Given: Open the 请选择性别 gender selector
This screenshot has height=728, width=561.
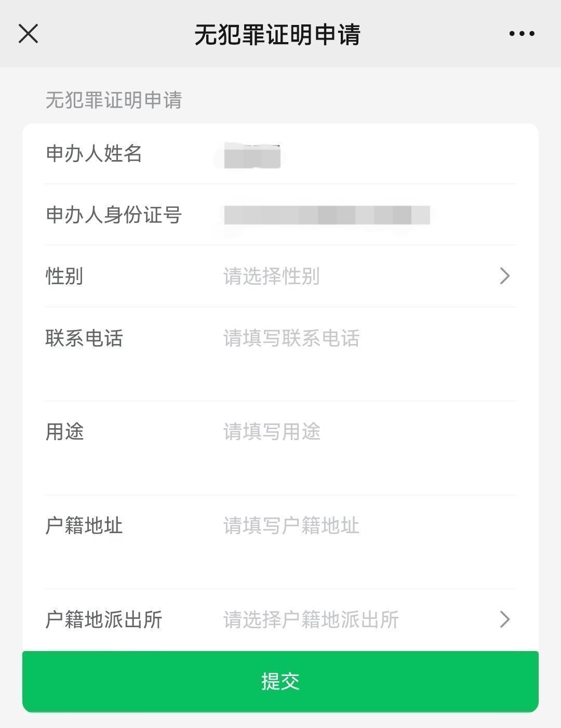Looking at the screenshot, I should coord(271,276).
